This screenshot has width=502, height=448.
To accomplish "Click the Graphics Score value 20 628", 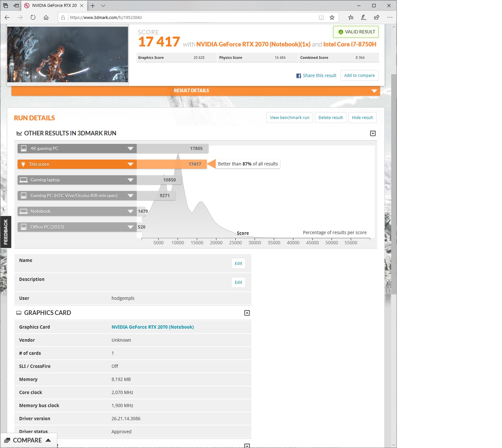I will coord(199,58).
